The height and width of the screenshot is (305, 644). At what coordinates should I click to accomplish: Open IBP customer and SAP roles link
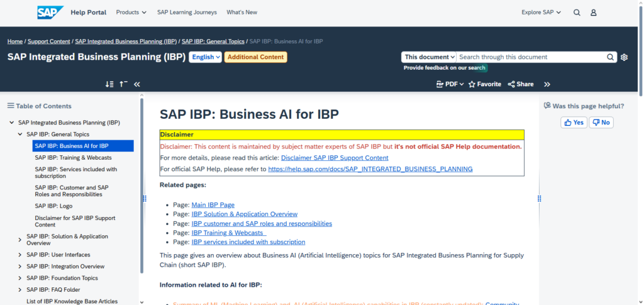coord(262,224)
